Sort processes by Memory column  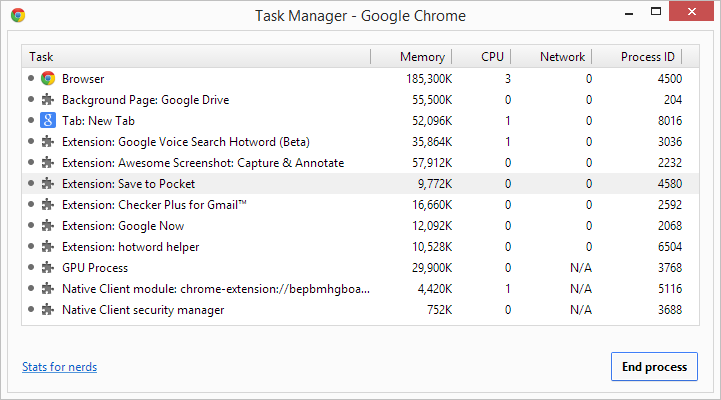[411, 57]
